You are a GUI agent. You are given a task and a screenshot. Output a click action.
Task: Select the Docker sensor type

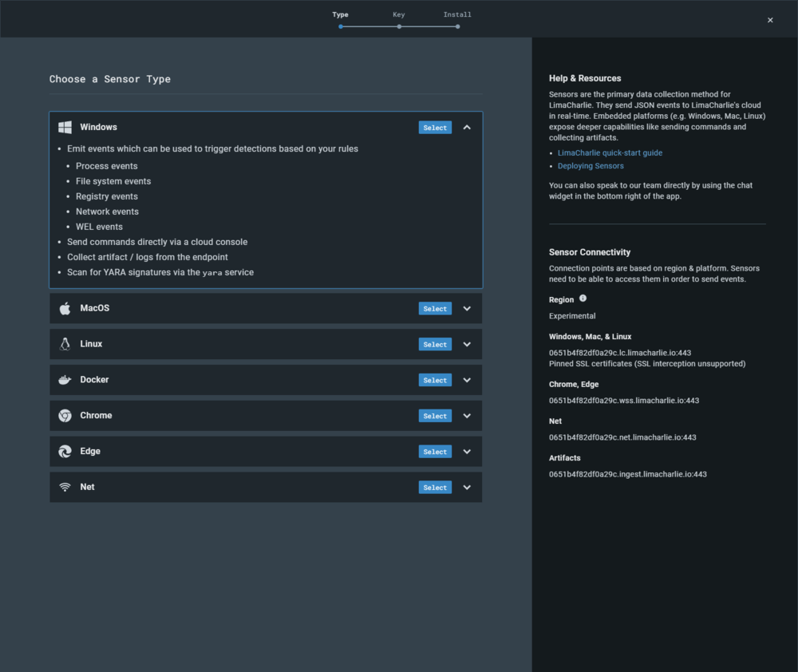pos(435,380)
